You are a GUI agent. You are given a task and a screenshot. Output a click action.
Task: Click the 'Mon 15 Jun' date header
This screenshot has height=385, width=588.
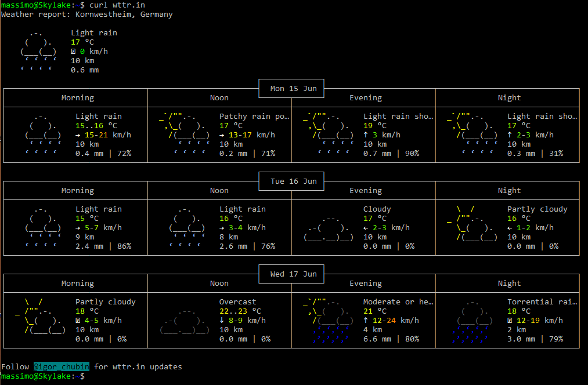293,89
